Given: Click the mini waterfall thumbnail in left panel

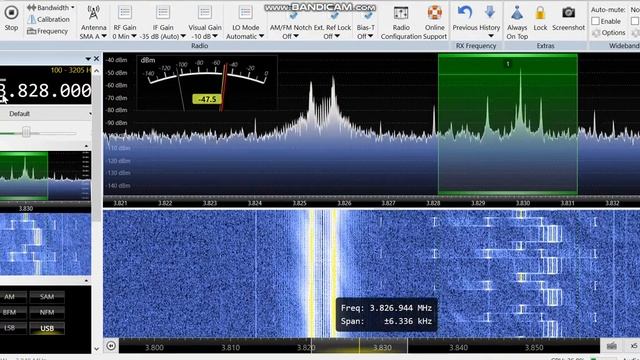Looking at the screenshot, I should pos(45,244).
